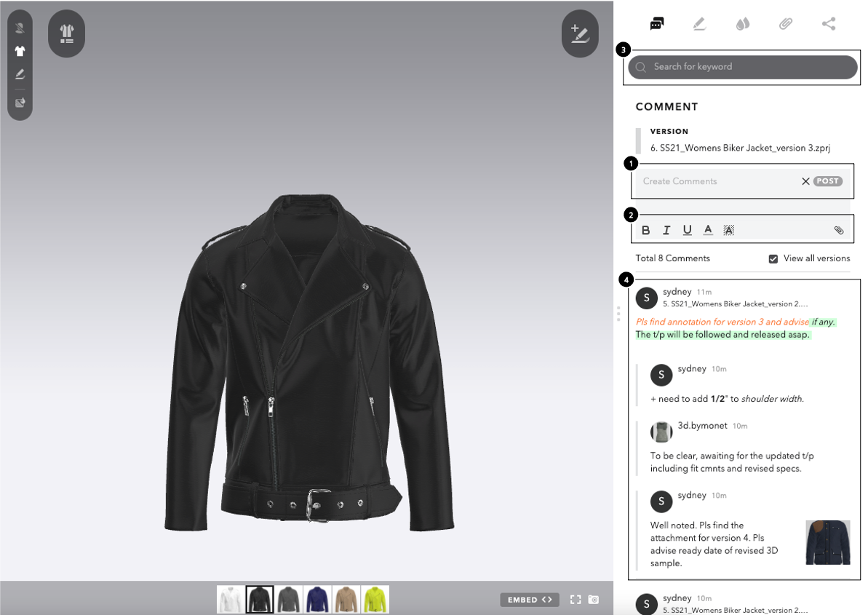
Task: Clear the comment with X button
Action: [805, 181]
